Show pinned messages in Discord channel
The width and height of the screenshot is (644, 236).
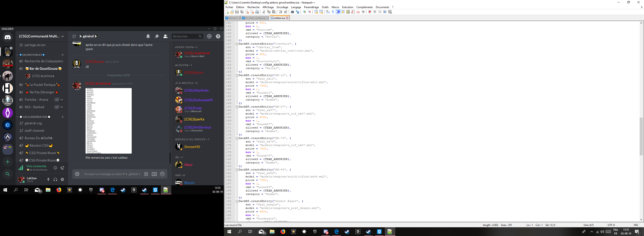(x=157, y=36)
